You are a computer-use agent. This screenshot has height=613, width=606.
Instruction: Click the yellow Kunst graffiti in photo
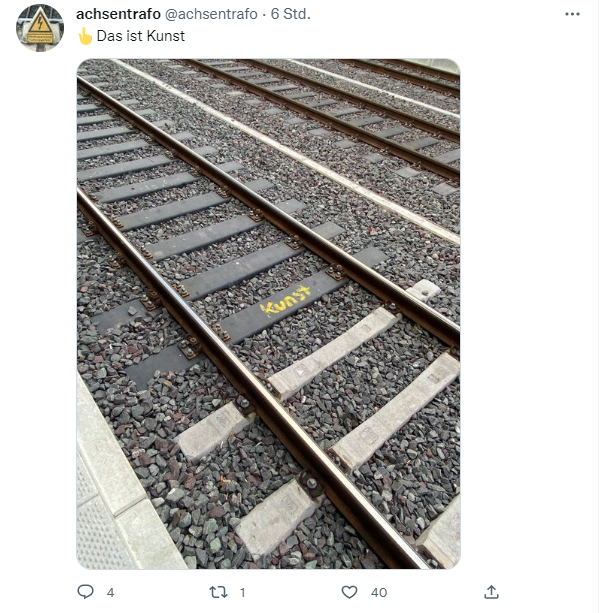coord(285,301)
